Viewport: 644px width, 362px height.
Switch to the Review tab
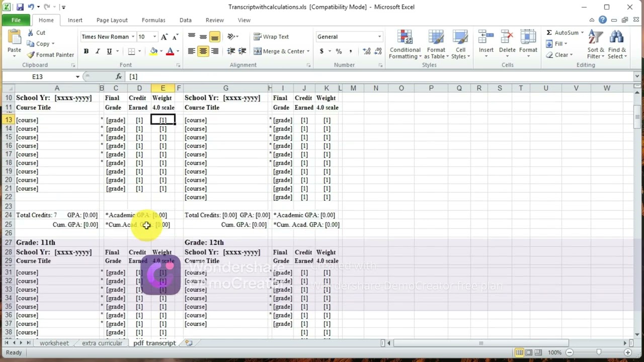click(214, 20)
